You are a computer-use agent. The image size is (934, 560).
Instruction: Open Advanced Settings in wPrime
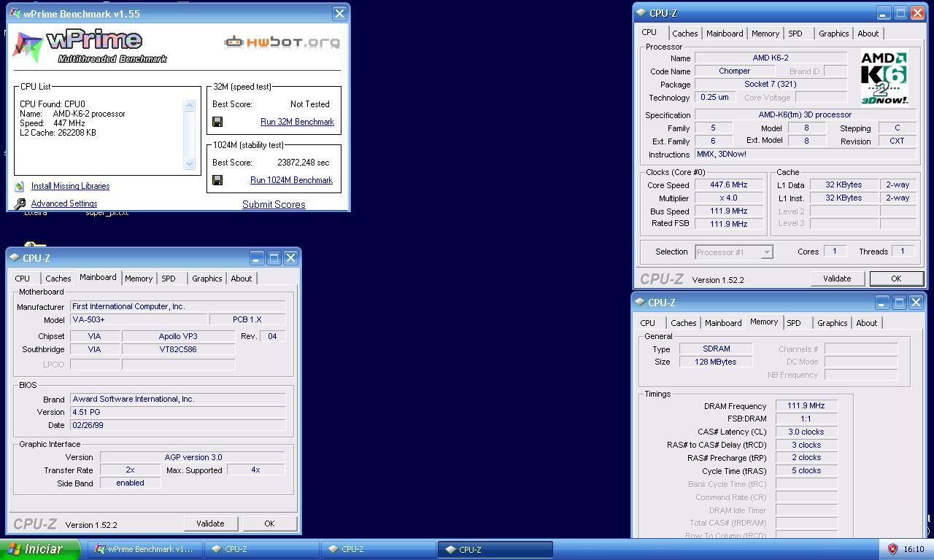coord(64,204)
